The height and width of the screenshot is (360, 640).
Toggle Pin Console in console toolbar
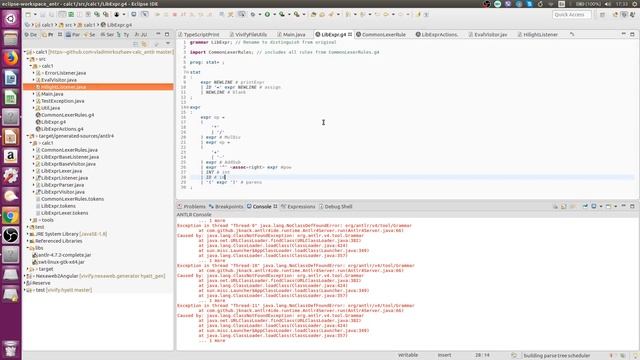[585, 207]
